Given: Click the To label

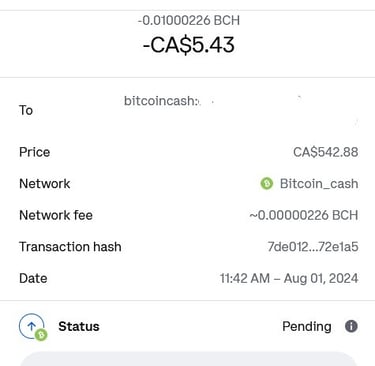Looking at the screenshot, I should (26, 110).
